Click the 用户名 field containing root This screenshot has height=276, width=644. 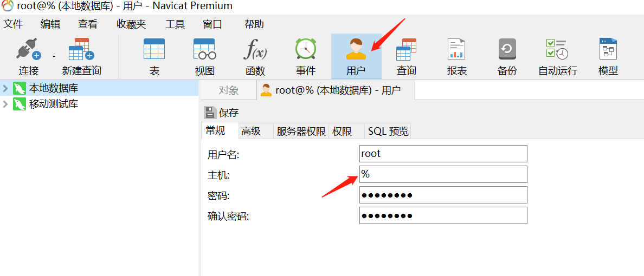(443, 154)
